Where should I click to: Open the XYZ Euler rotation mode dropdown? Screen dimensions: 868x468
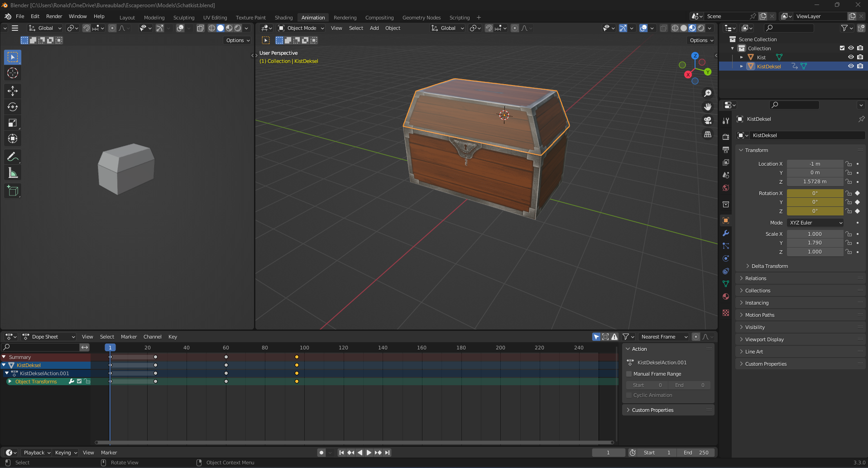pyautogui.click(x=815, y=223)
